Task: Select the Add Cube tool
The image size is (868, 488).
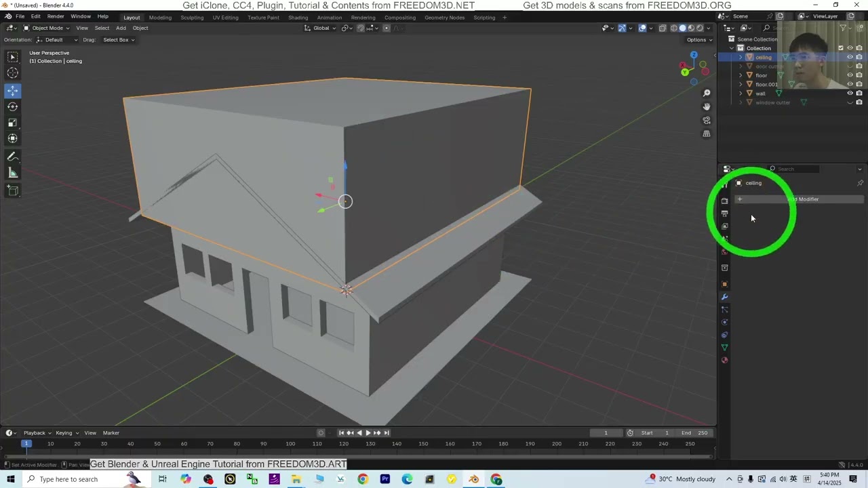Action: [x=13, y=191]
